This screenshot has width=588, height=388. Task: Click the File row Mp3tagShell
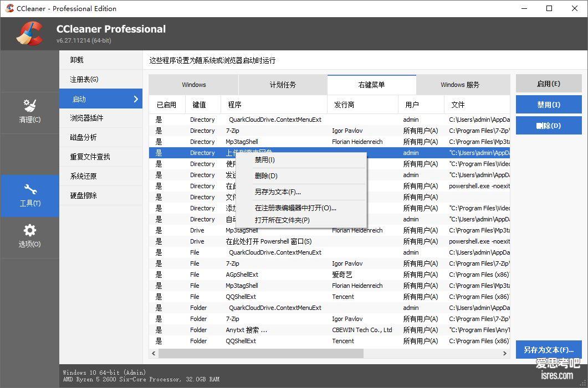pos(329,286)
